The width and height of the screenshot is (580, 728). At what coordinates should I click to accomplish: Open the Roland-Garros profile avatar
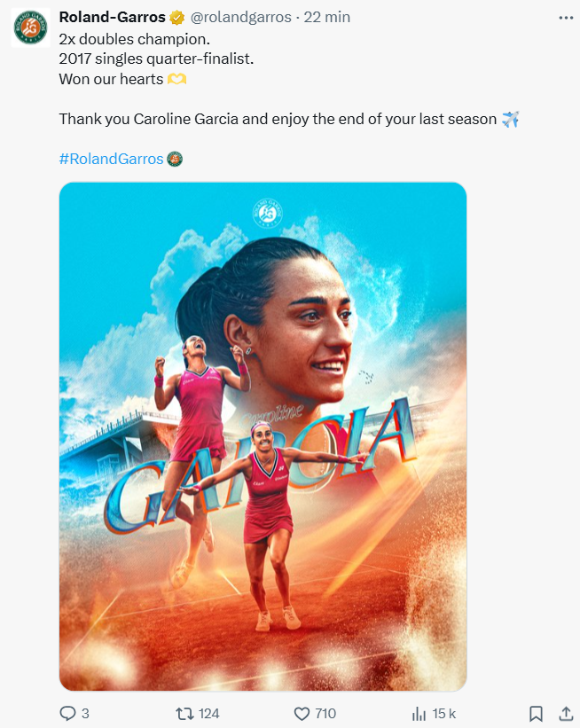(31, 27)
